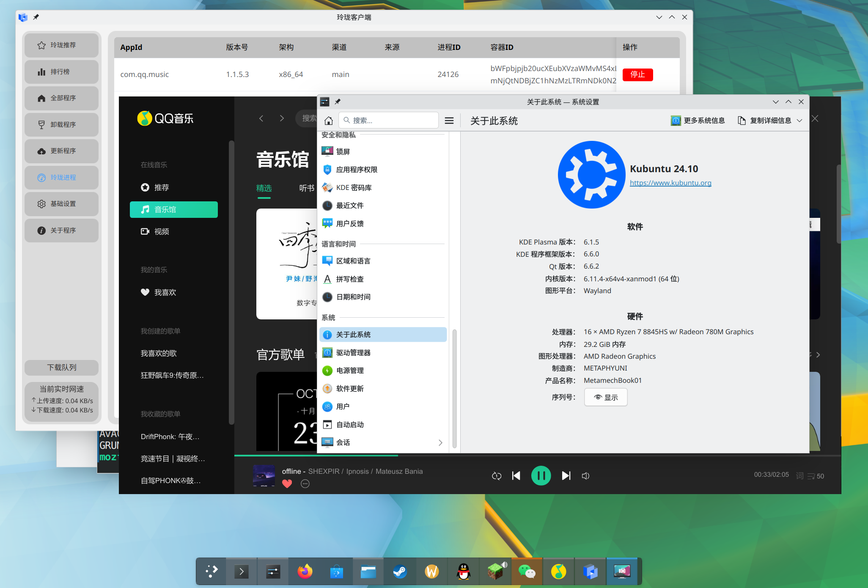Go forward in QQ Music navigation
The width and height of the screenshot is (868, 588).
click(282, 118)
